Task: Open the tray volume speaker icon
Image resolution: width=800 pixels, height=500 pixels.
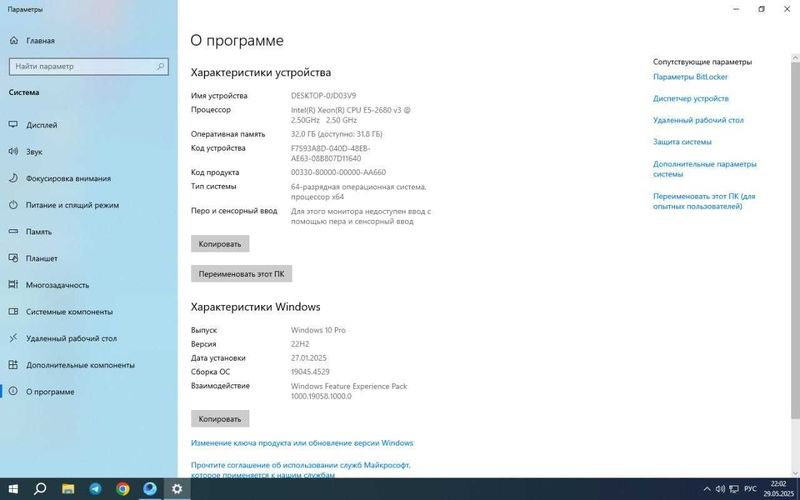Action: tap(720, 489)
